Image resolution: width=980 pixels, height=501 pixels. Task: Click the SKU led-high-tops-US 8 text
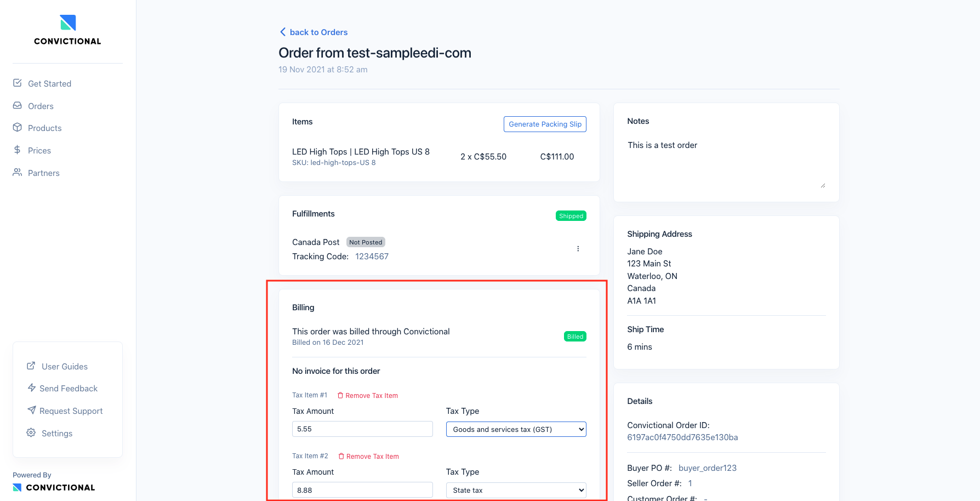pyautogui.click(x=334, y=162)
